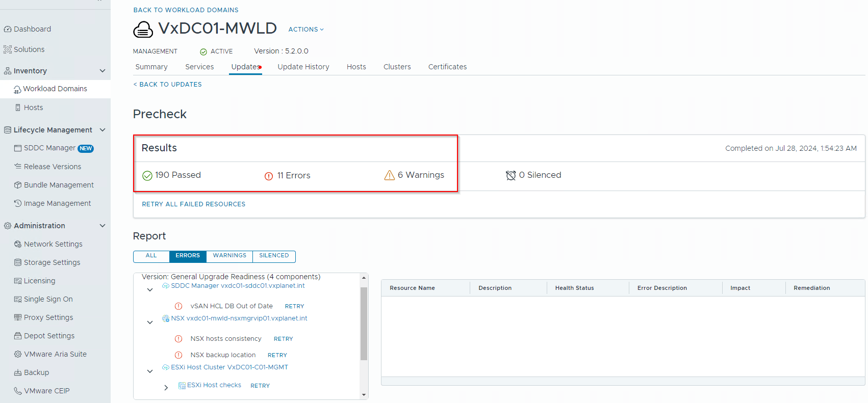This screenshot has width=868, height=403.
Task: Collapse the Administration sidebar section
Action: pos(103,226)
